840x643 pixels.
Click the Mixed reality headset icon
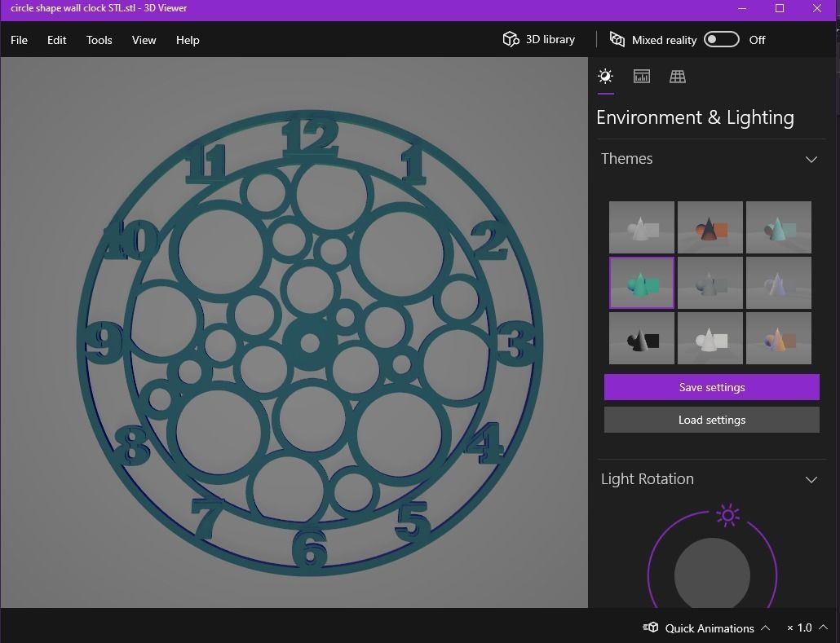pyautogui.click(x=617, y=39)
